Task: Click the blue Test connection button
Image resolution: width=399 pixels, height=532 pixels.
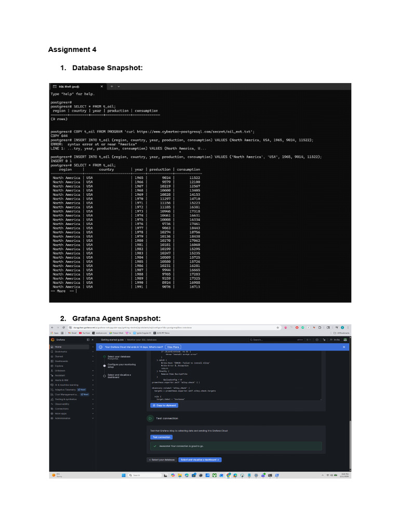Action: [x=162, y=437]
